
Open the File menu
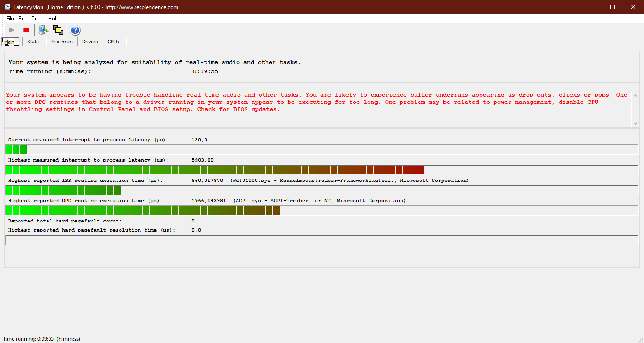click(x=10, y=19)
